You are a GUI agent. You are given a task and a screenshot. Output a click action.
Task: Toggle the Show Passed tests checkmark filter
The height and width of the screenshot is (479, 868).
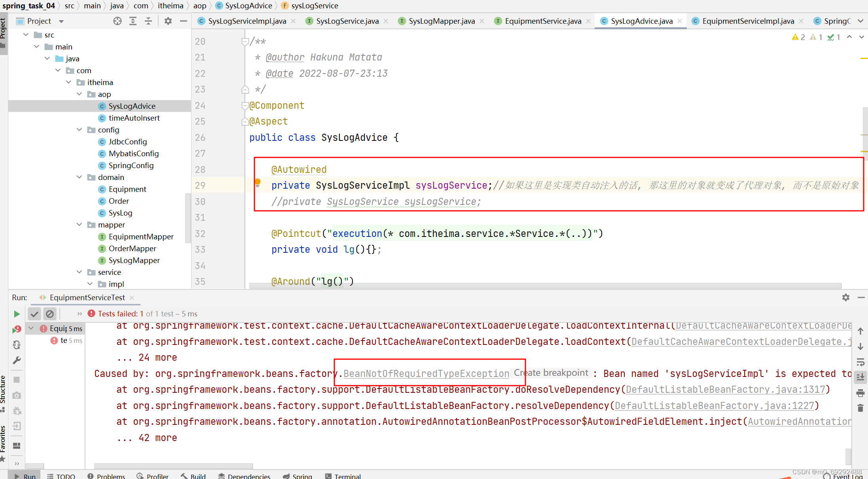(x=34, y=313)
